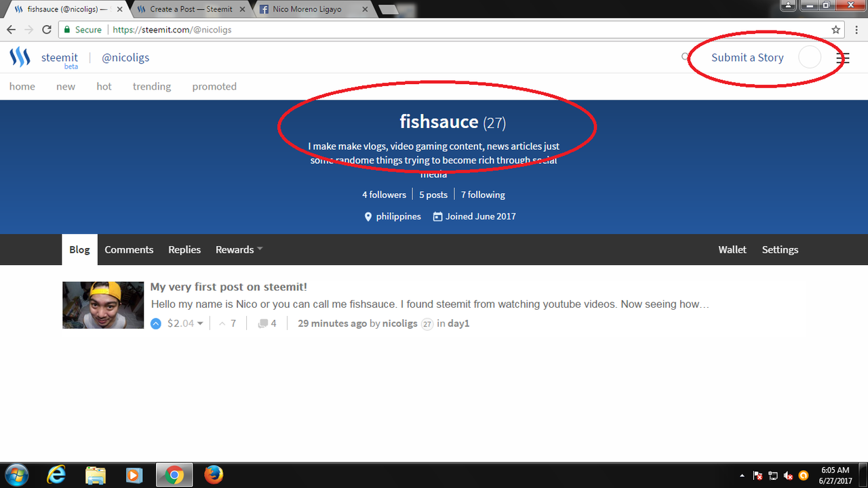868x488 pixels.
Task: Open the search magnifier icon
Action: 685,58
